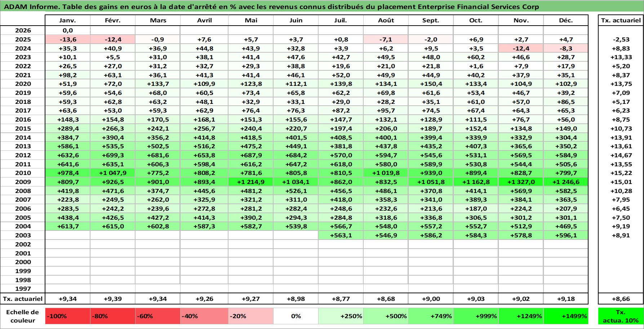Select the '+15,22' actuarial rate for 2010

(x=621, y=173)
